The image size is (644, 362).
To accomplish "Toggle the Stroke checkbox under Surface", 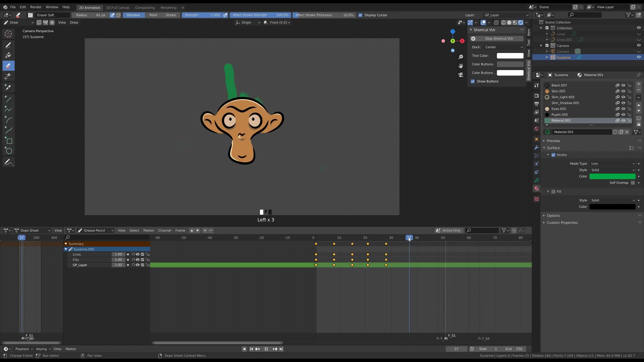I will [x=553, y=155].
